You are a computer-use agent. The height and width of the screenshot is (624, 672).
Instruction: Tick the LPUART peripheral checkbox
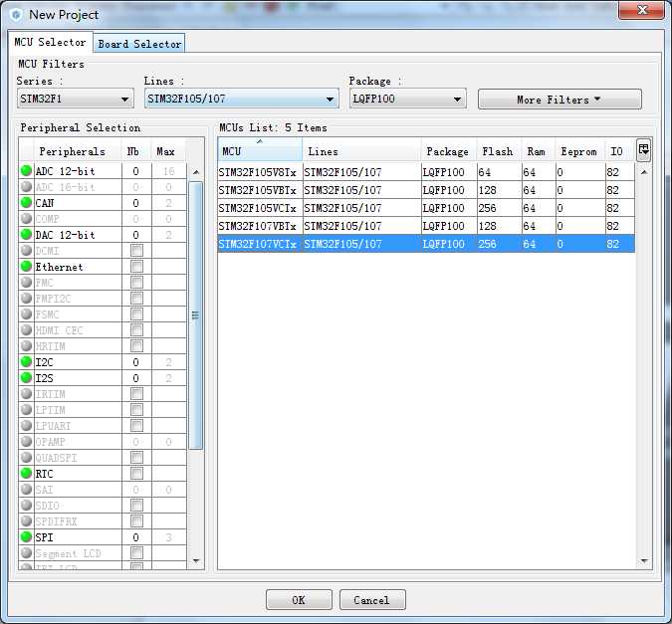pyautogui.click(x=136, y=425)
